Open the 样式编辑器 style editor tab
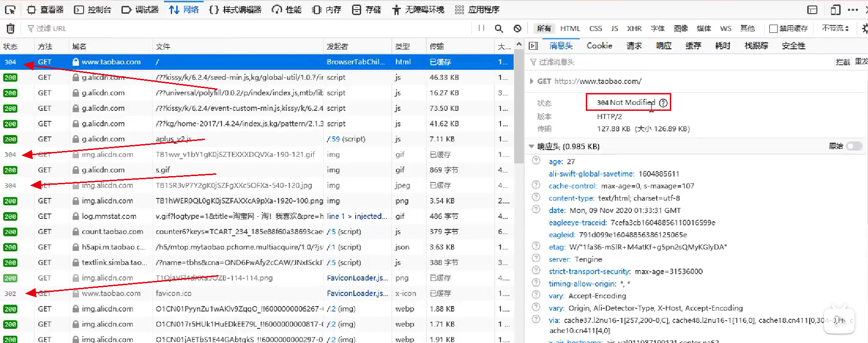868x343 pixels. coord(235,10)
